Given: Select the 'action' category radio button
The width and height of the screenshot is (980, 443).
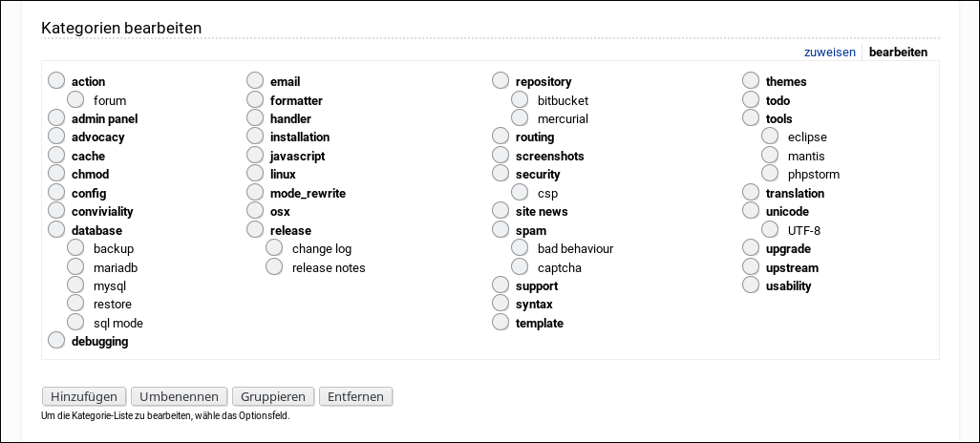Looking at the screenshot, I should point(56,81).
